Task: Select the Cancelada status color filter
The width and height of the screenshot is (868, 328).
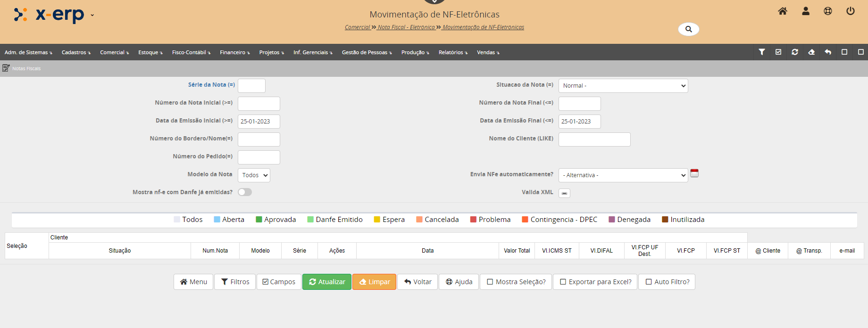Action: point(437,220)
